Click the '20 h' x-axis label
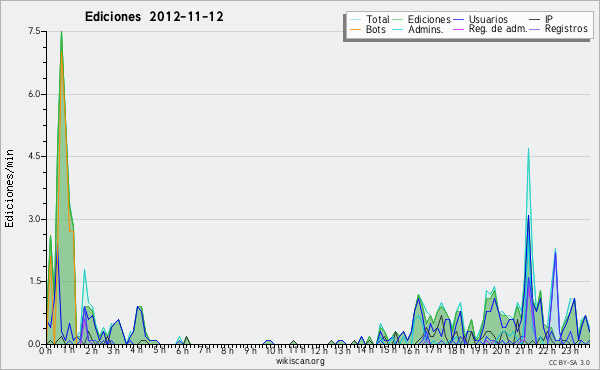 point(501,351)
